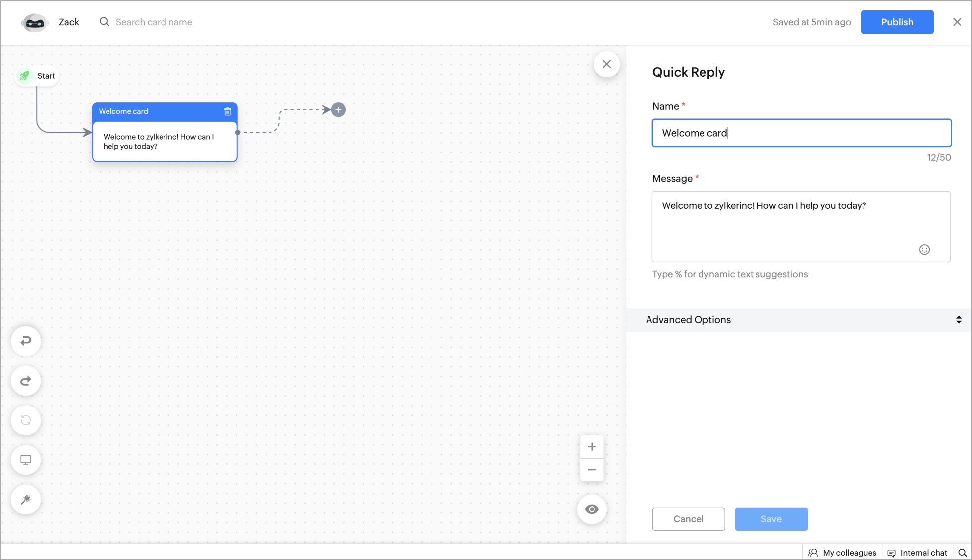Screen dimensions: 972x560
Task: Click the 12/50 character counter
Action: (939, 157)
